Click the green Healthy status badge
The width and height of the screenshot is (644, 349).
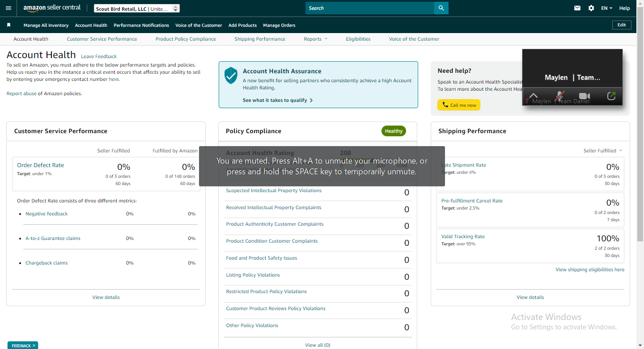click(x=394, y=131)
